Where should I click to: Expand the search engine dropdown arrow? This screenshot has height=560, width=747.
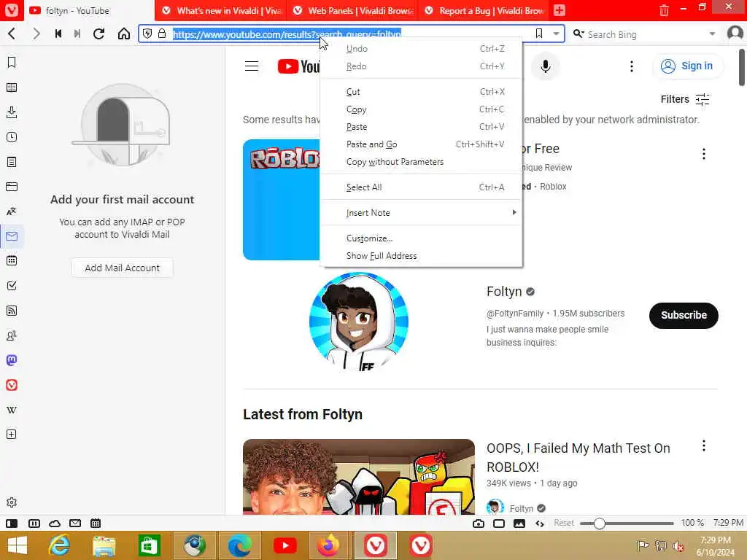click(x=712, y=34)
